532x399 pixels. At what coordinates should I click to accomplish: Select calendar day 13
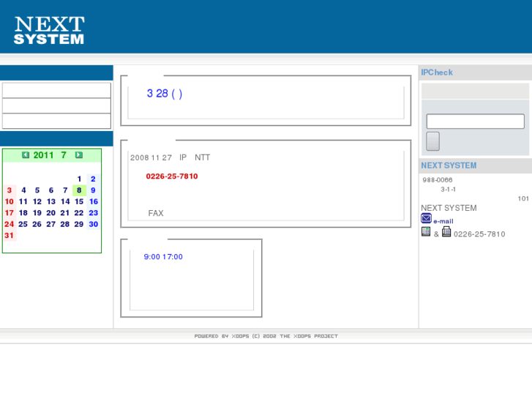pyautogui.click(x=51, y=201)
